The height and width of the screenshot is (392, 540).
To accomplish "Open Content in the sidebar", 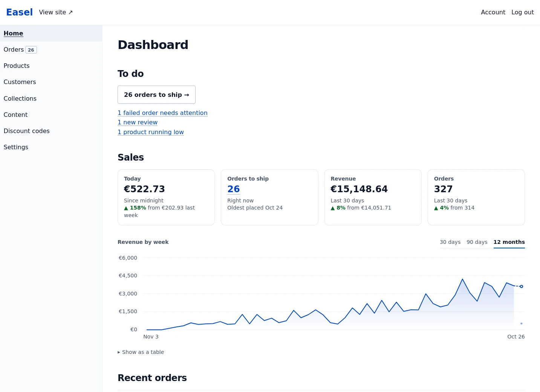I will click(x=51, y=115).
